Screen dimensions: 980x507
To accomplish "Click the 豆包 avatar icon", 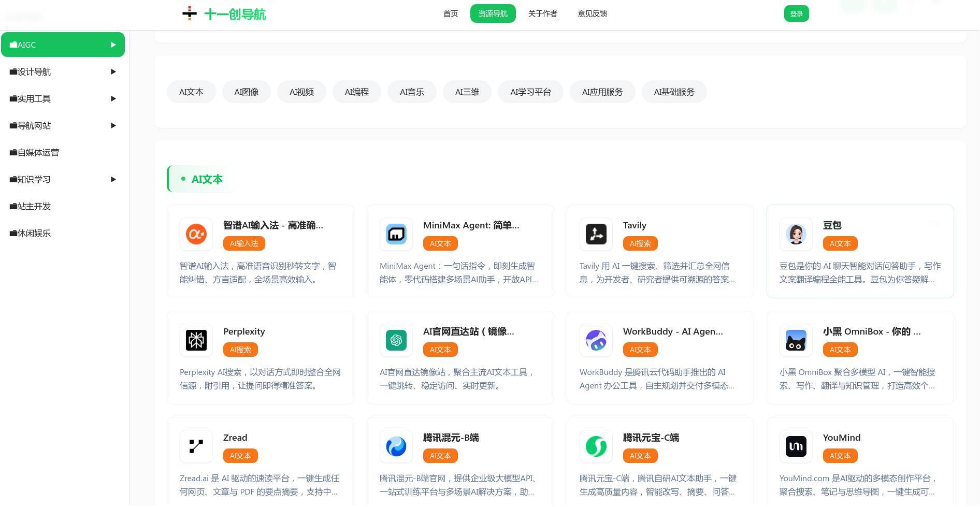I will tap(796, 234).
